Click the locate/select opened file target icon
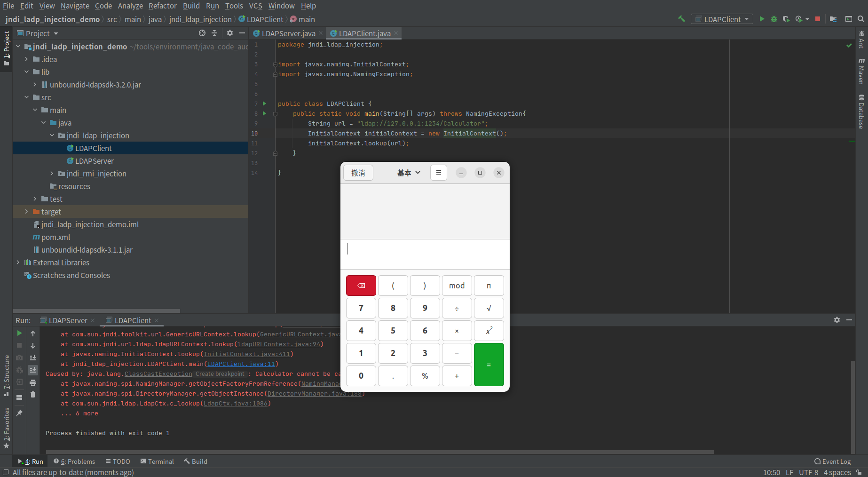The width and height of the screenshot is (868, 477). pyautogui.click(x=202, y=33)
